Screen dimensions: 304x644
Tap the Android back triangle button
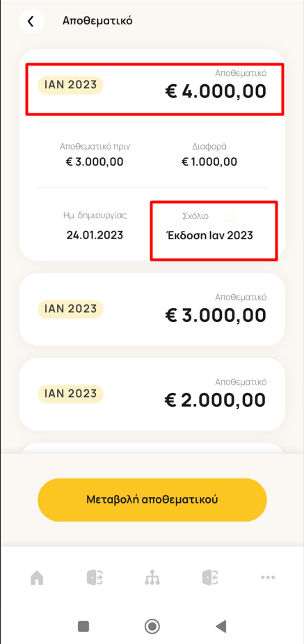221,626
